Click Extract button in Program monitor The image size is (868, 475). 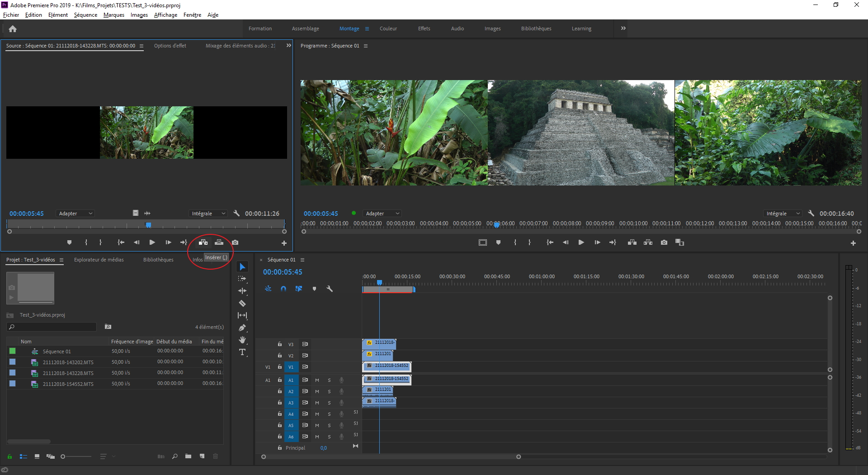click(648, 242)
